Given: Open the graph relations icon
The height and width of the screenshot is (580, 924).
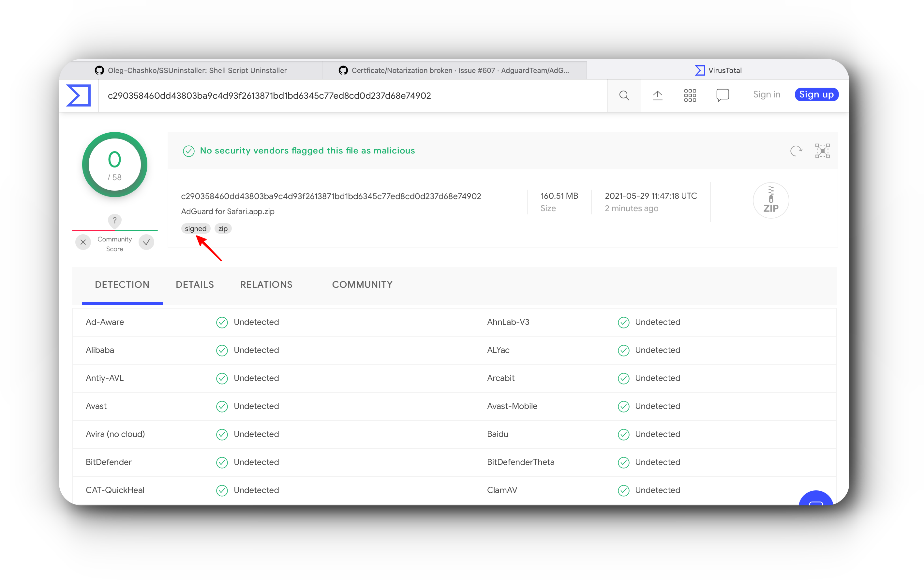Looking at the screenshot, I should tap(822, 151).
